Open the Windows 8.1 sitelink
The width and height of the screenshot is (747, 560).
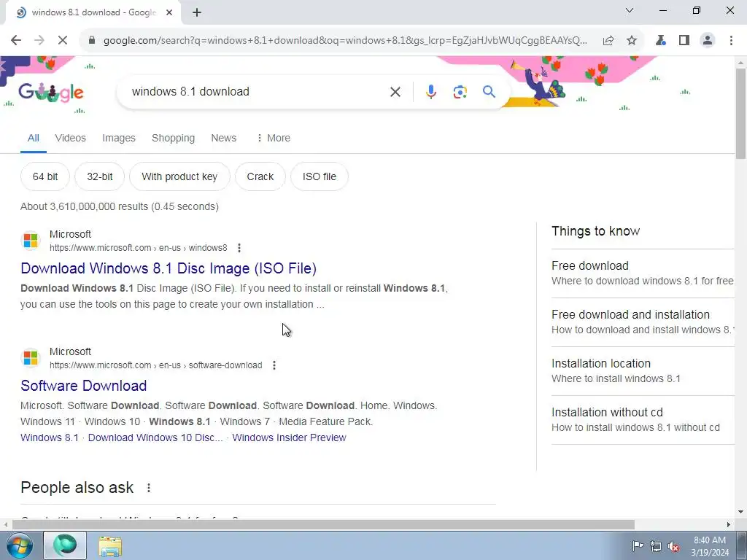tap(50, 437)
